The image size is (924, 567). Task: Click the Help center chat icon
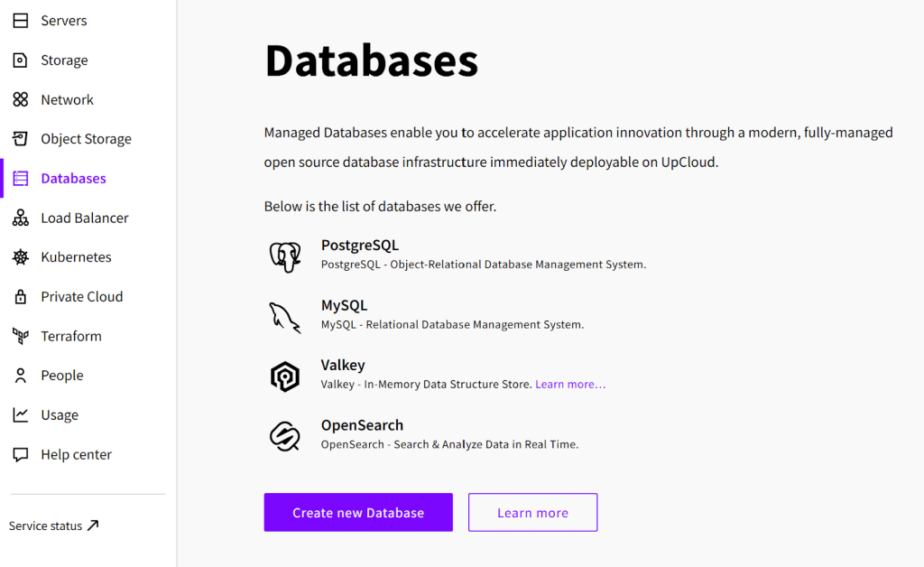[21, 454]
